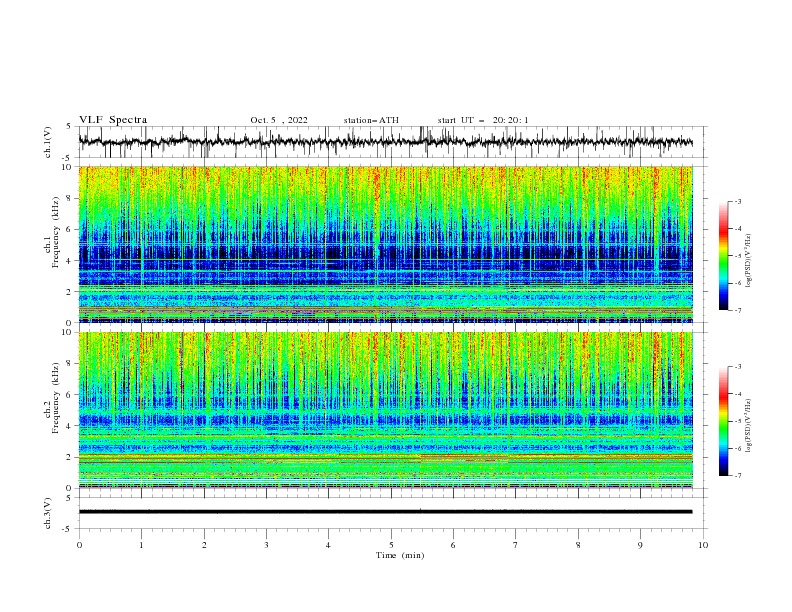Click the "station=ATH" label
Viewport: 792px width, 612px height.
tap(371, 120)
